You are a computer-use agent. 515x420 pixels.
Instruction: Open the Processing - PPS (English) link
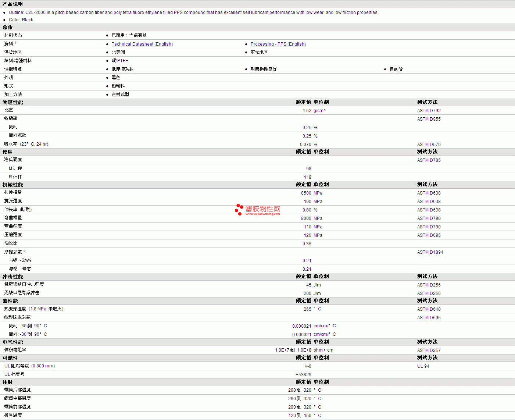278,44
